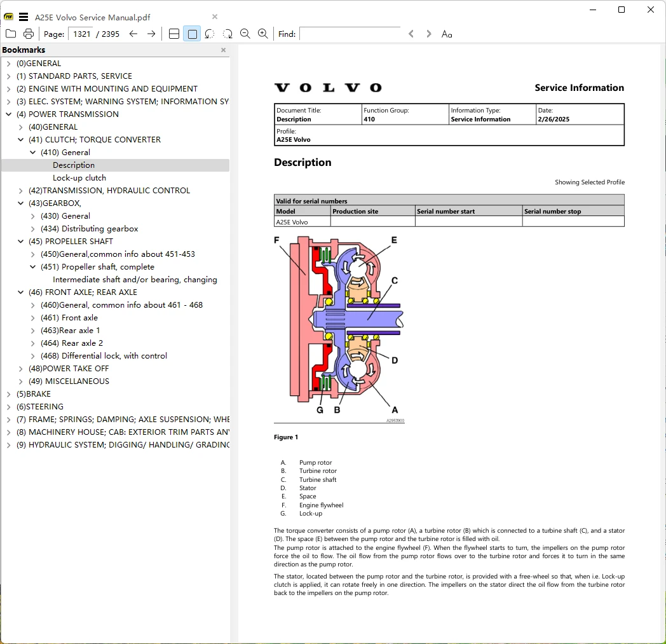Click the Print icon

tap(29, 34)
